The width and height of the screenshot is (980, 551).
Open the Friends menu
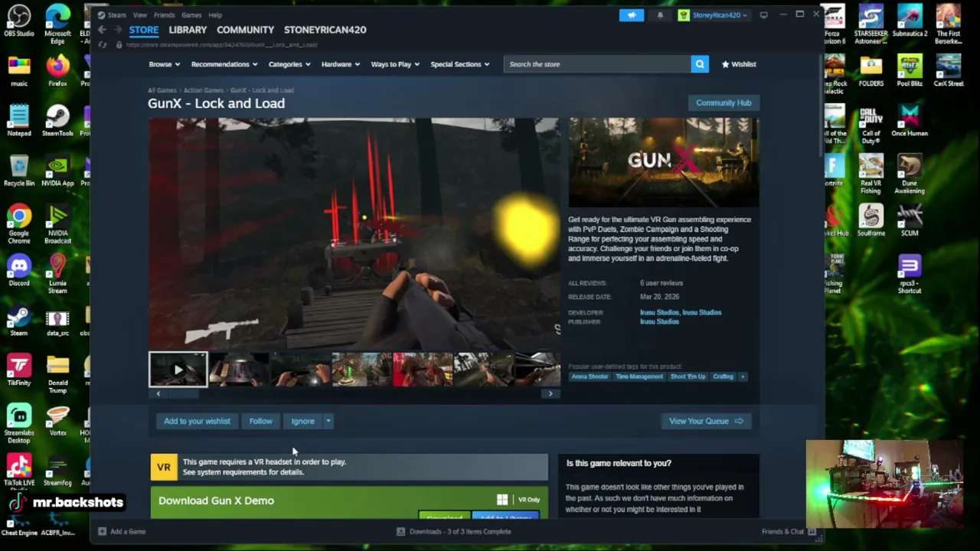164,15
